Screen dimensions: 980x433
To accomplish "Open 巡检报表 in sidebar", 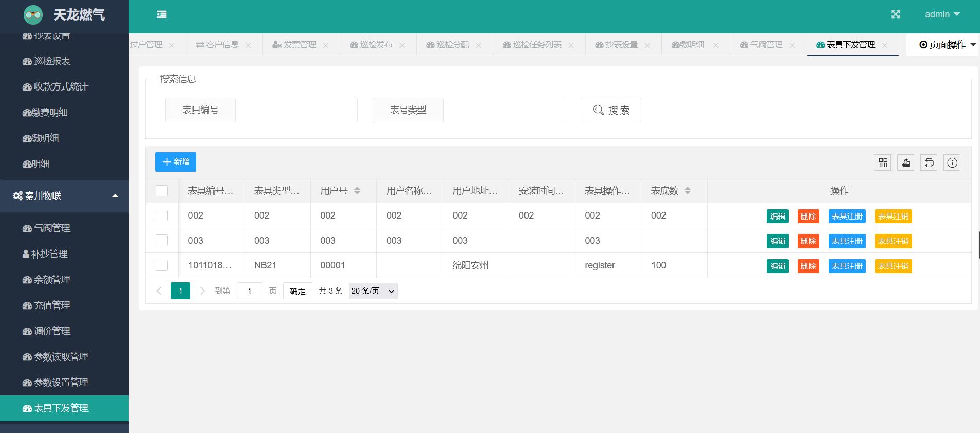I will tap(64, 61).
